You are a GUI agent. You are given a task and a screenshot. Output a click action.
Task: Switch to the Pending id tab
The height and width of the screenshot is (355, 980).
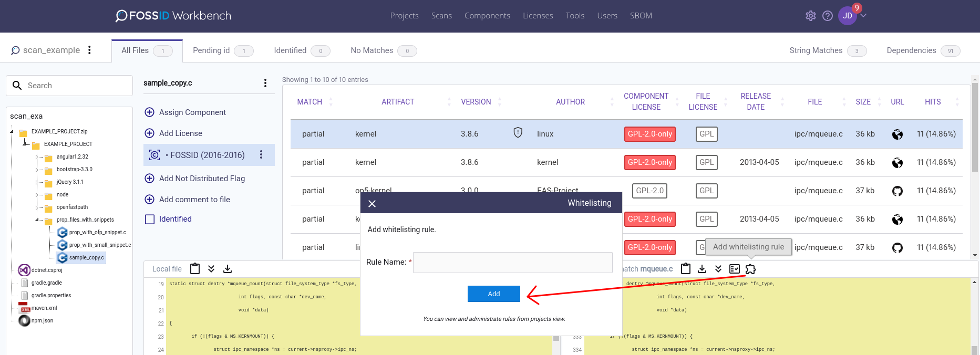223,50
